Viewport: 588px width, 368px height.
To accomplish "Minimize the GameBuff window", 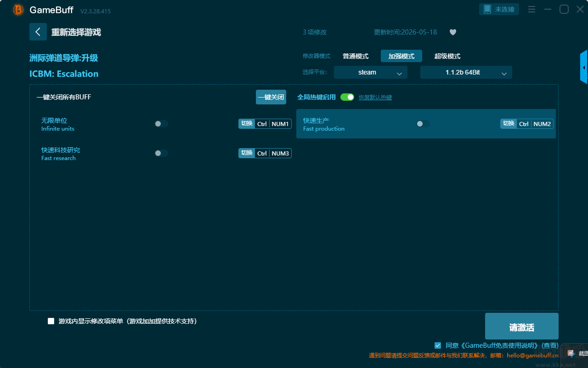I will click(548, 9).
